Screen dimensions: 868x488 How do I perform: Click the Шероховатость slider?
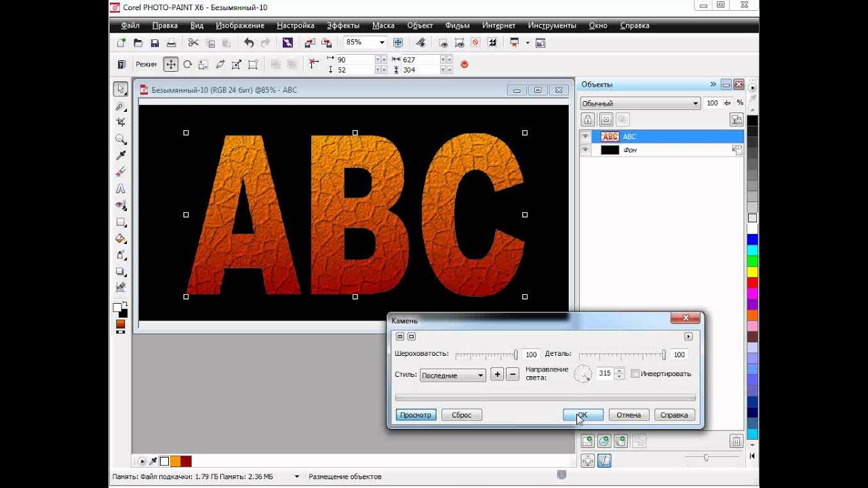(487, 354)
